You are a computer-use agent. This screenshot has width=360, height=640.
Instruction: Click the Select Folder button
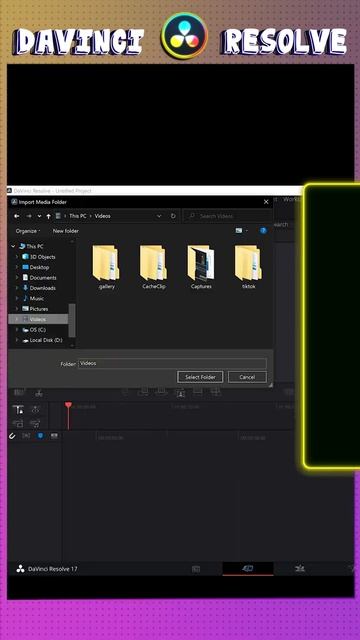(x=200, y=377)
